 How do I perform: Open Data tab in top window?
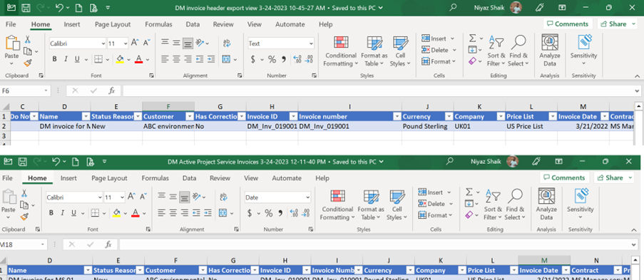[x=193, y=24]
